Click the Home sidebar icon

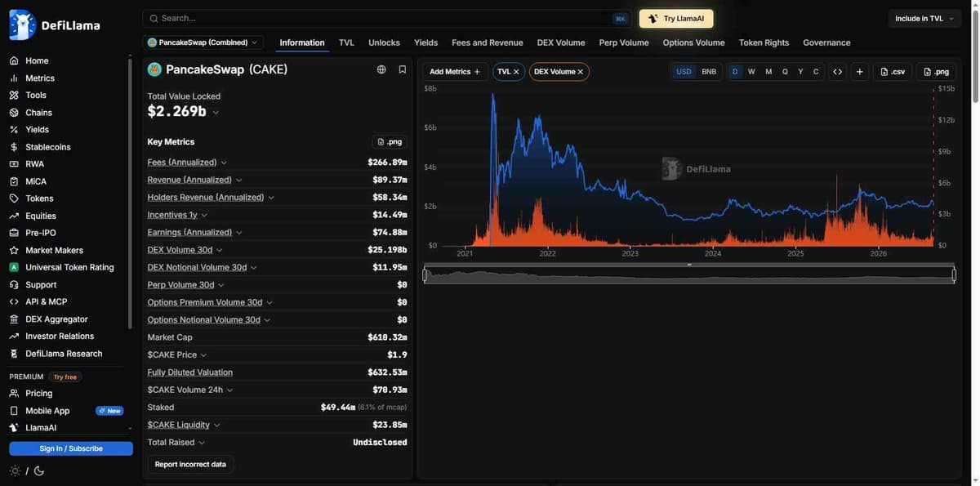14,61
